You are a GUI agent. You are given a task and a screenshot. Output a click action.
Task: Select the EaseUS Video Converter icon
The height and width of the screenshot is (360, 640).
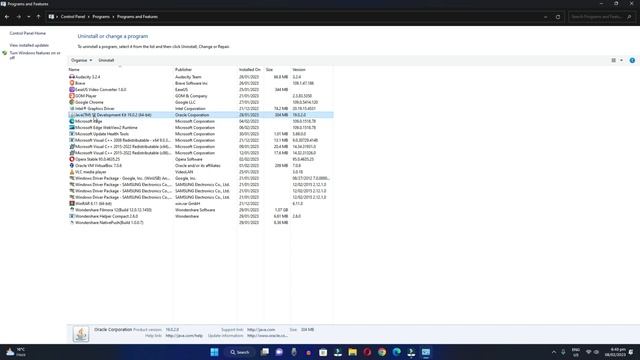(72, 89)
